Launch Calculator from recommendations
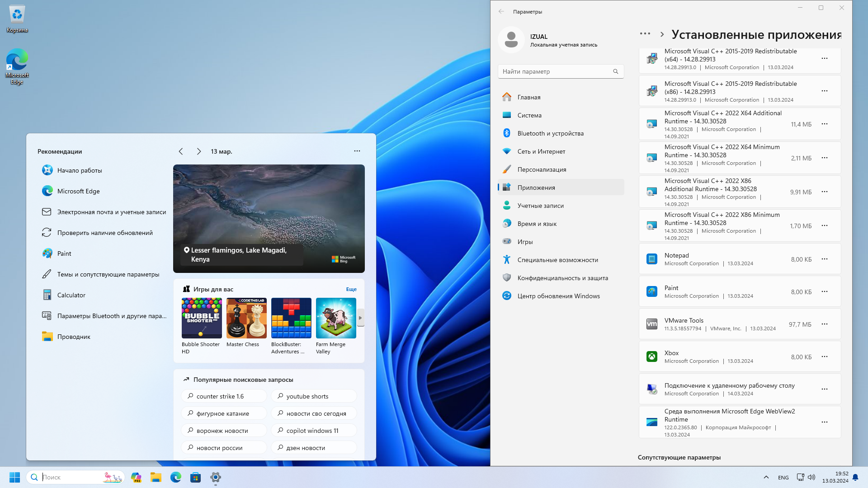Image resolution: width=868 pixels, height=488 pixels. point(104,295)
